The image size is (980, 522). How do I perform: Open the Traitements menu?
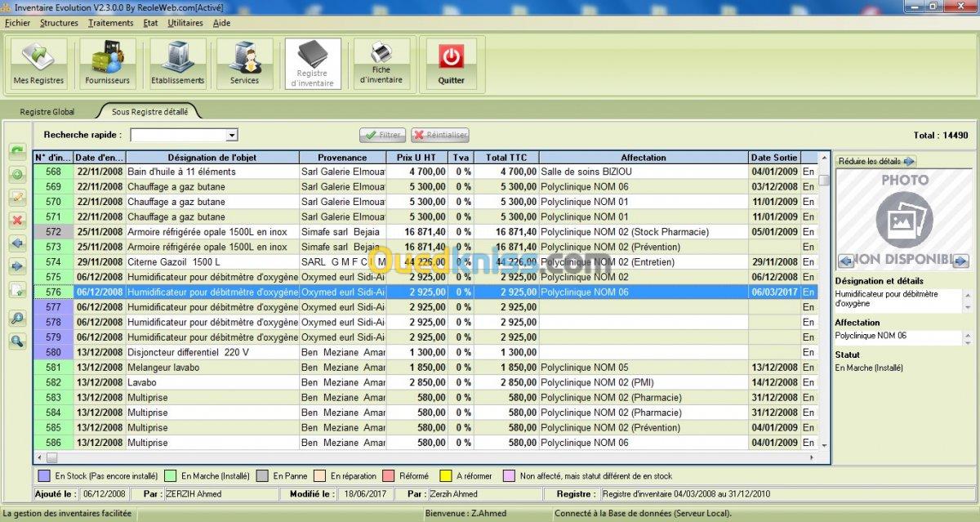pyautogui.click(x=110, y=23)
